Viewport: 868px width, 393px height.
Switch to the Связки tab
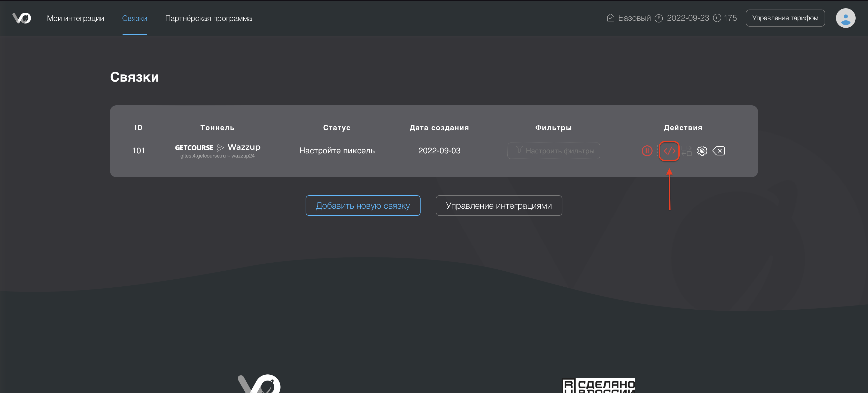pos(134,19)
